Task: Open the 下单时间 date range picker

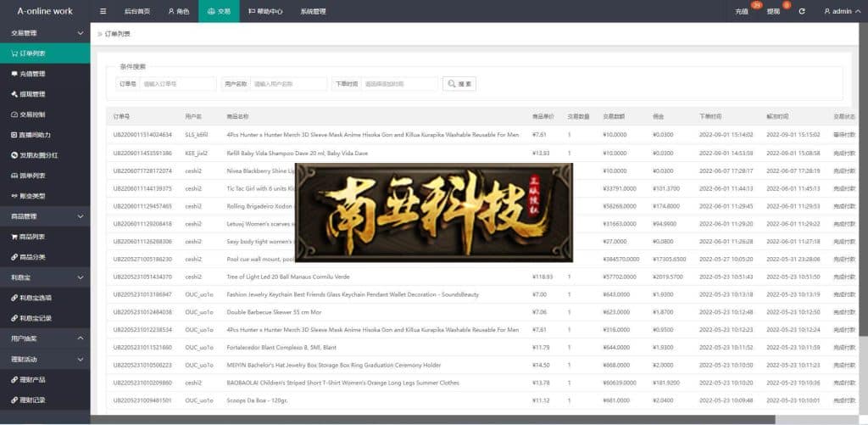Action: pyautogui.click(x=399, y=84)
